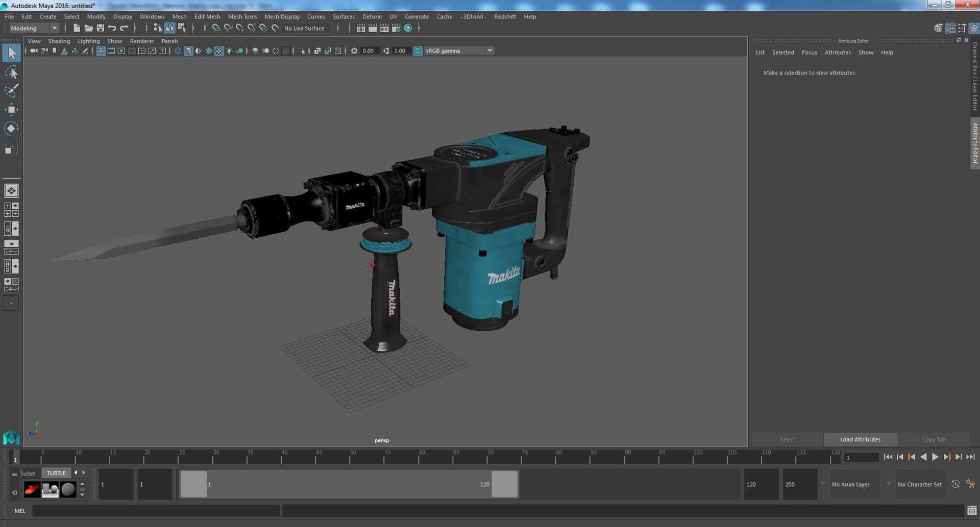This screenshot has height=527, width=980.
Task: Open the viewport Renderer menu
Action: (x=142, y=41)
